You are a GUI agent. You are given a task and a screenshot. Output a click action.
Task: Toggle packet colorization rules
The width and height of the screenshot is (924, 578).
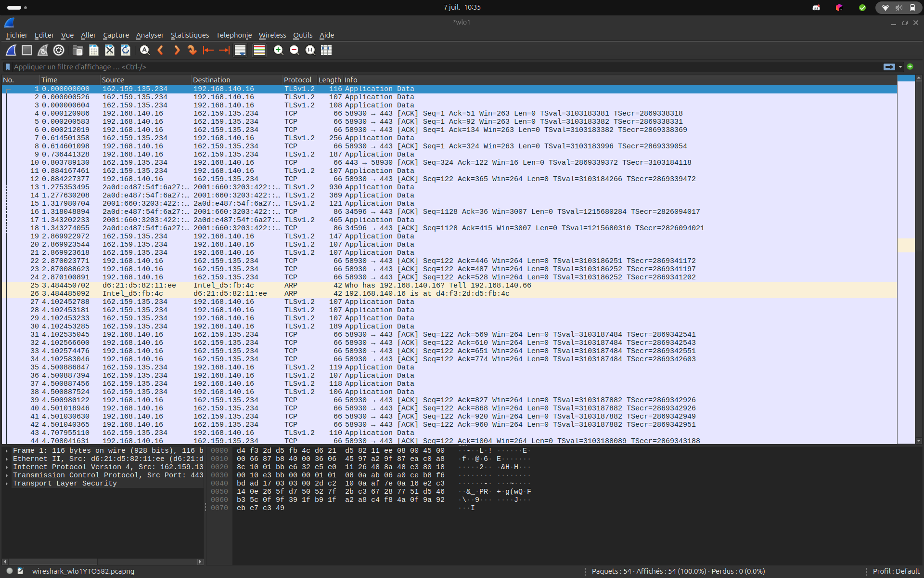(x=259, y=50)
